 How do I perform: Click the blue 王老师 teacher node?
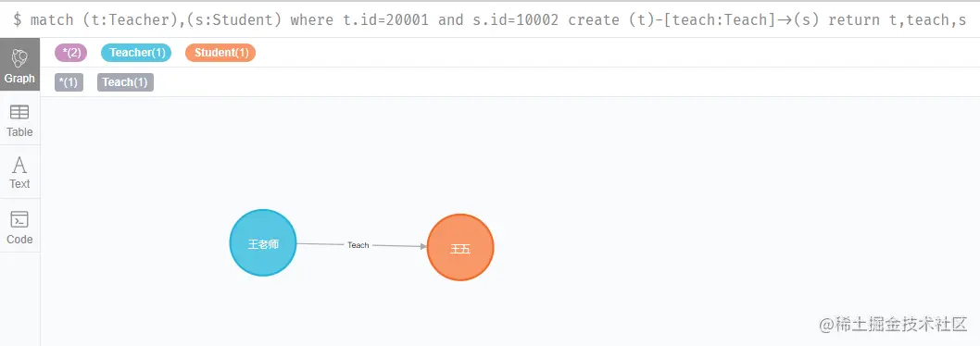click(263, 243)
